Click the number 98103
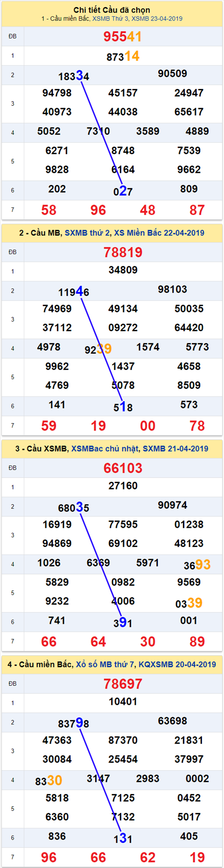This screenshot has width=224, height=868. click(172, 289)
